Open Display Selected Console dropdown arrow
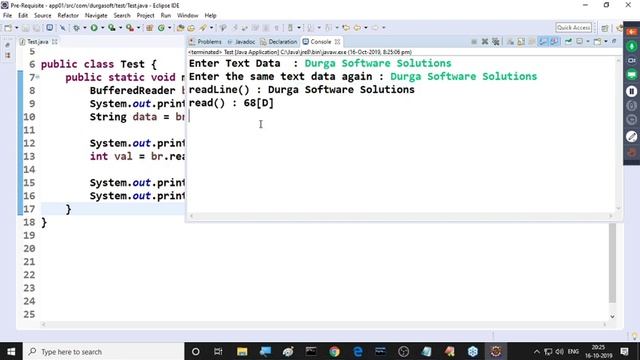 click(588, 42)
